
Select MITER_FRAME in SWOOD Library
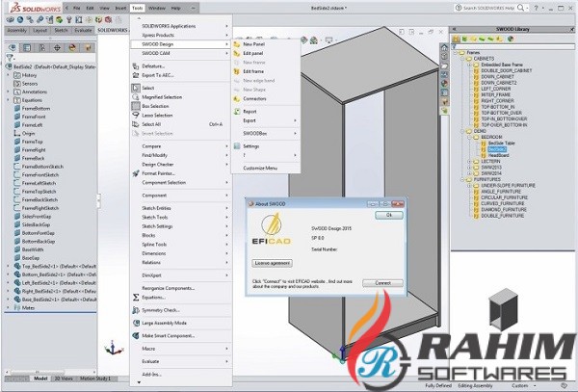point(495,94)
